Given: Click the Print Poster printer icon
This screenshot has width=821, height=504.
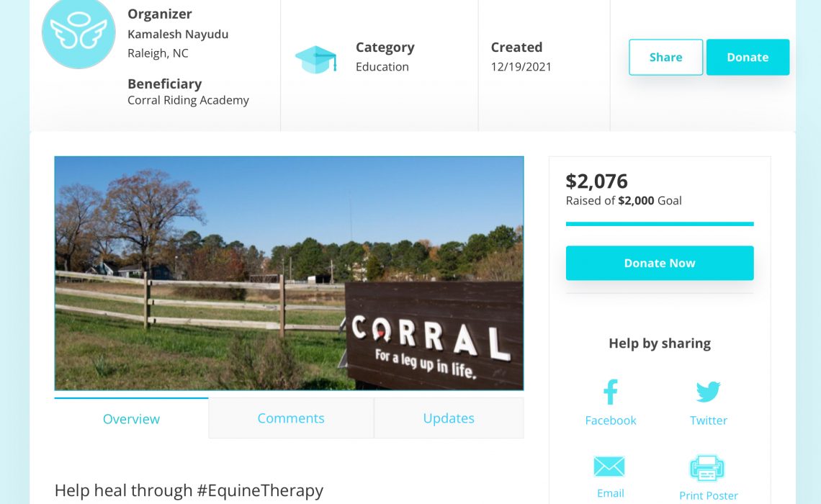Looking at the screenshot, I should coord(707,467).
